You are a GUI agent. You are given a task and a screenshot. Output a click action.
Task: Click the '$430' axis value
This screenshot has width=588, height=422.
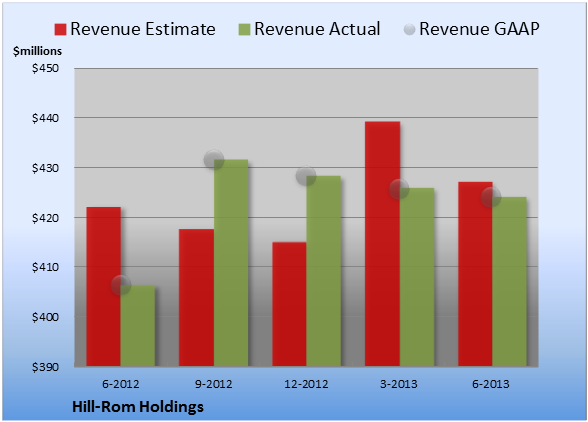pos(45,168)
